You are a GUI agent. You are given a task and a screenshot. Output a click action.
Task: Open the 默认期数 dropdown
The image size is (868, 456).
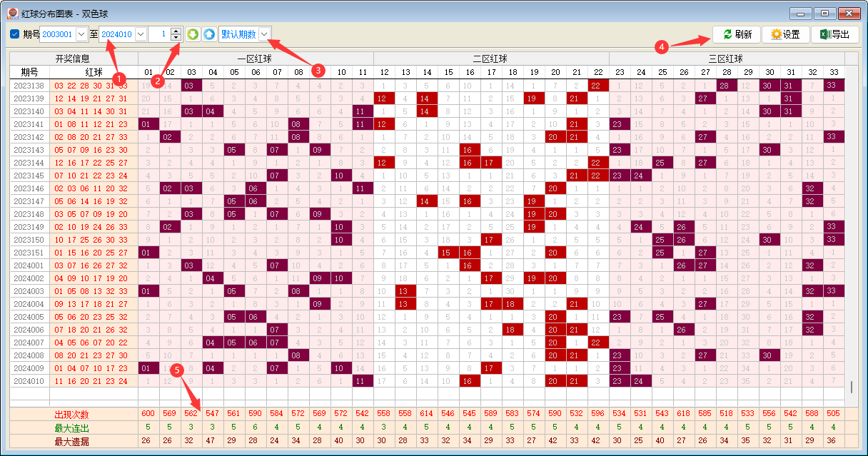[265, 34]
